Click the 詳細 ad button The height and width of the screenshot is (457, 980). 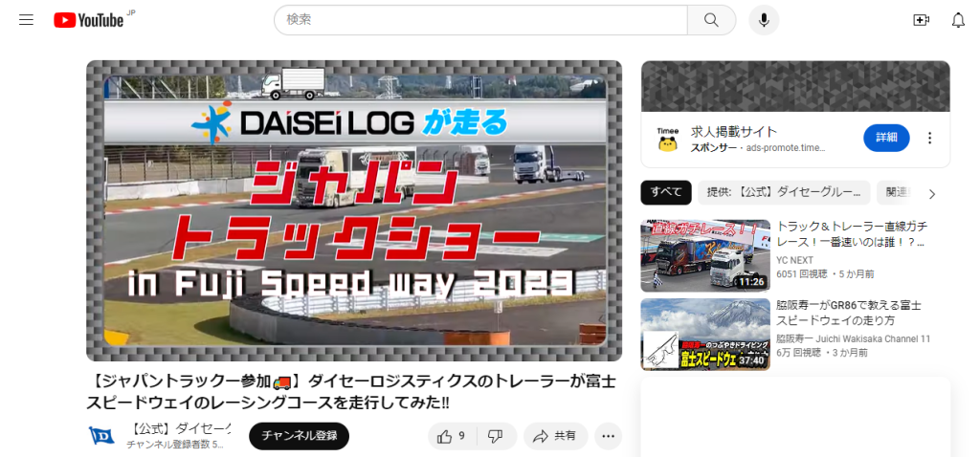[886, 138]
